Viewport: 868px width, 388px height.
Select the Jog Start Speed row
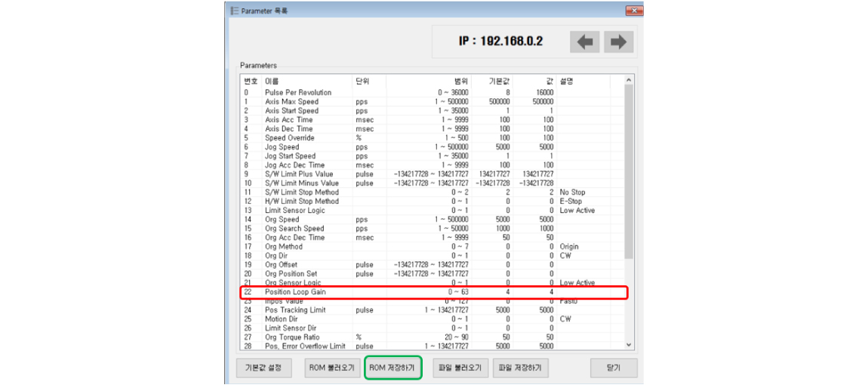pyautogui.click(x=432, y=156)
